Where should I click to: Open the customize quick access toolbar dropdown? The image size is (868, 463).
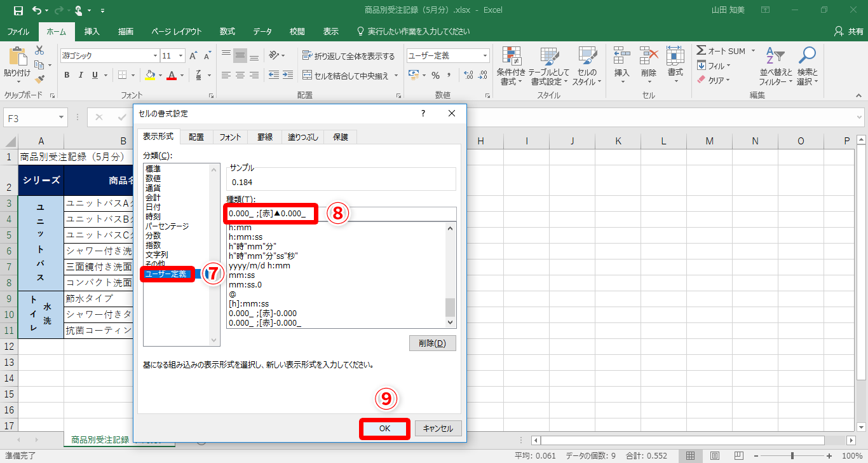coord(103,11)
